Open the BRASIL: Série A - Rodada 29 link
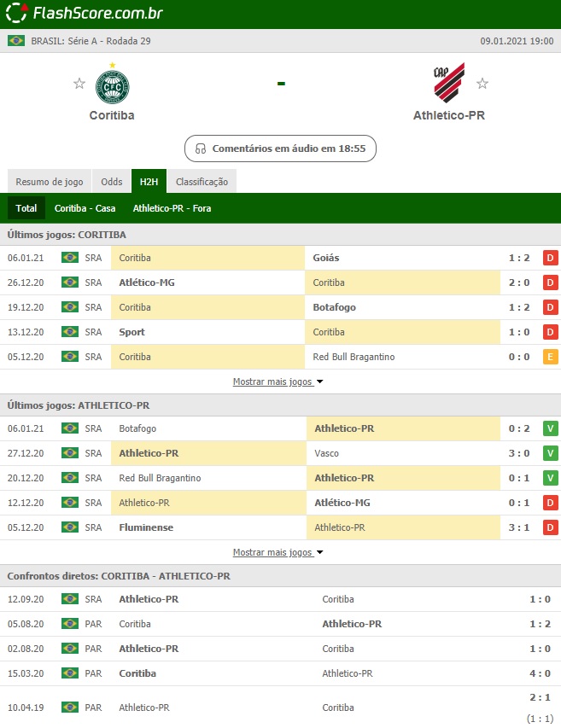The width and height of the screenshot is (561, 728). pos(91,41)
